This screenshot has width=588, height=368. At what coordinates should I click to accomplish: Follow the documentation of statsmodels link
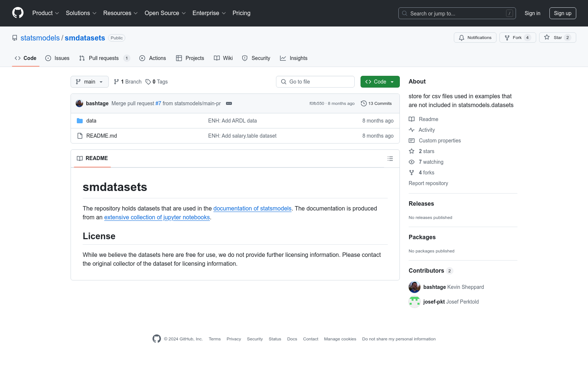252,208
